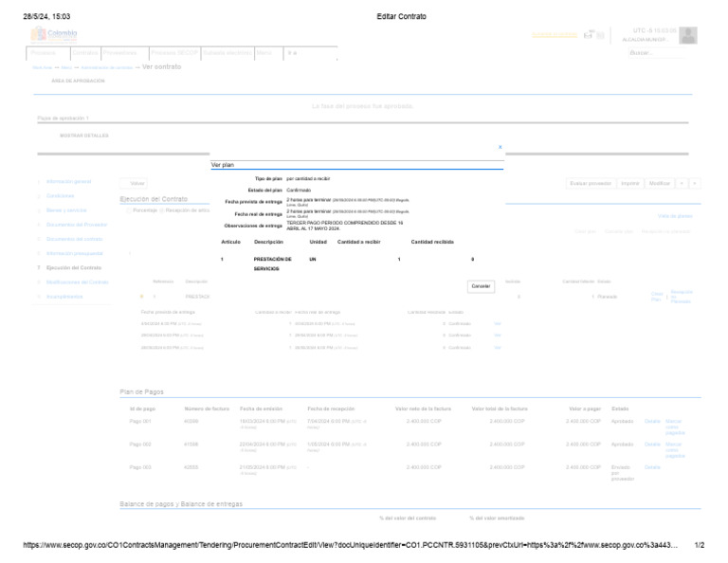
Task: Close the Ver plan dialog with X
Action: [x=500, y=147]
